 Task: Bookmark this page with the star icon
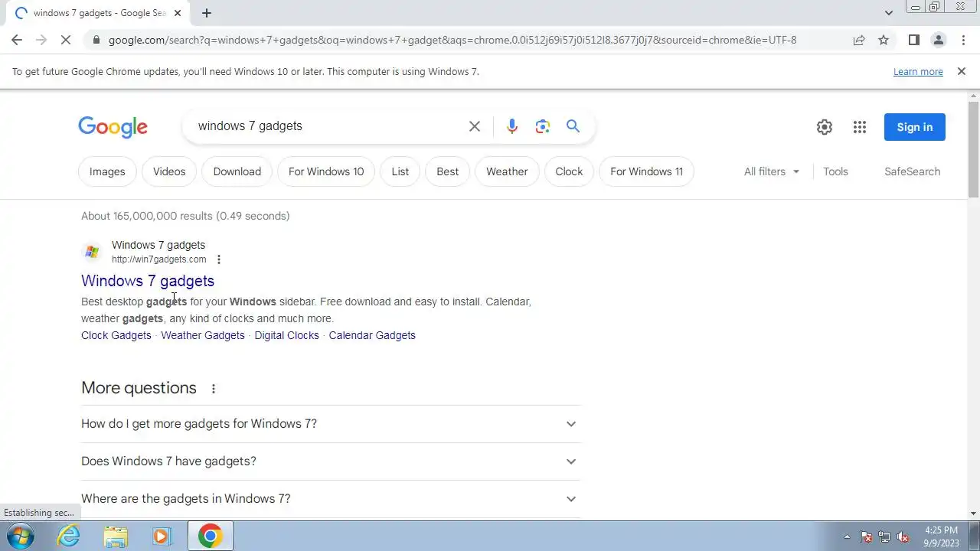(x=884, y=40)
